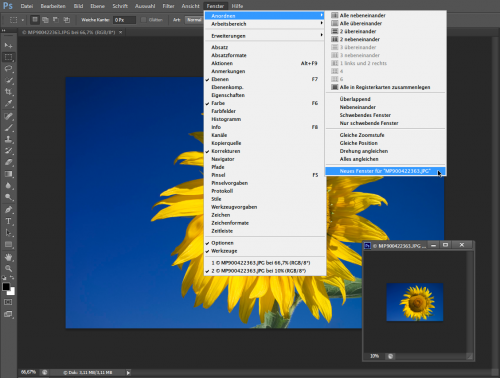Select the Healing Brush tool
The image size is (500, 378).
tap(8, 116)
